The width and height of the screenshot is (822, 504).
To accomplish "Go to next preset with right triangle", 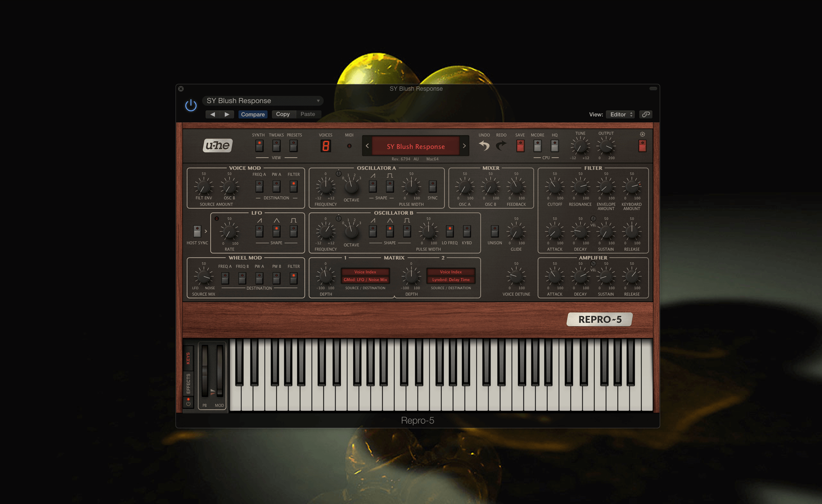I will [227, 114].
